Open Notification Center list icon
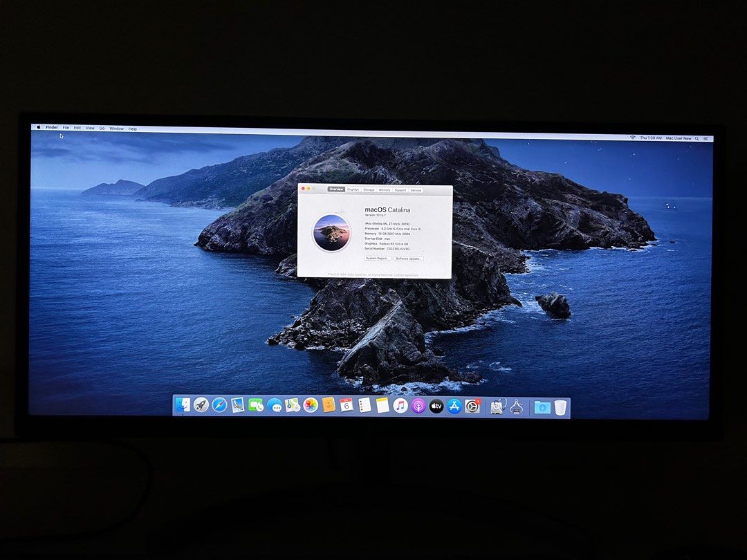This screenshot has width=747, height=560. tap(705, 138)
